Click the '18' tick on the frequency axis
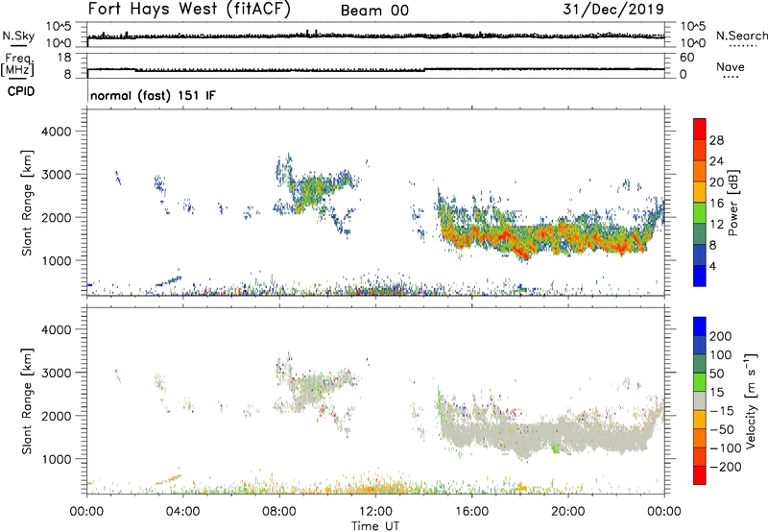Viewport: 768px width, 532px height. click(64, 58)
